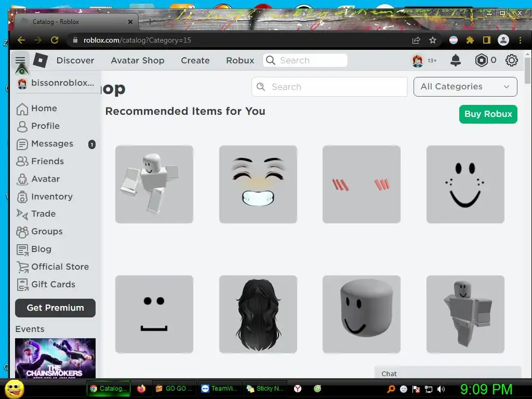Click the Blog icon in sidebar

tap(22, 250)
